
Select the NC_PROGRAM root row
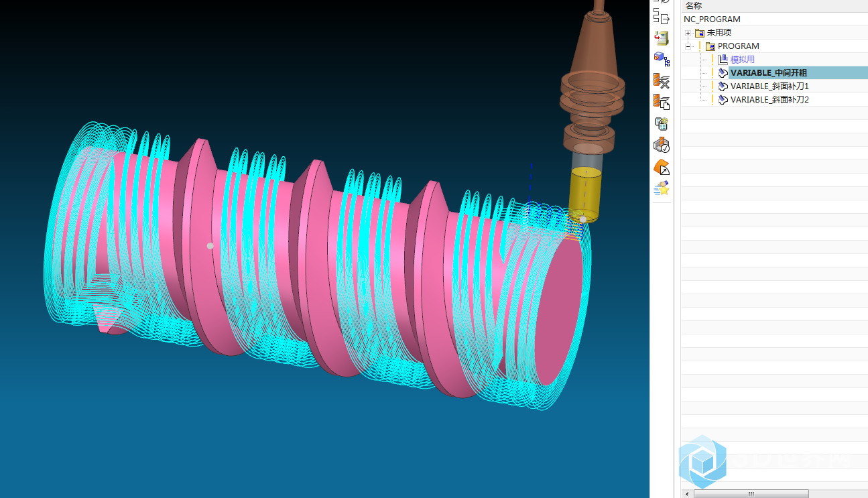(712, 19)
